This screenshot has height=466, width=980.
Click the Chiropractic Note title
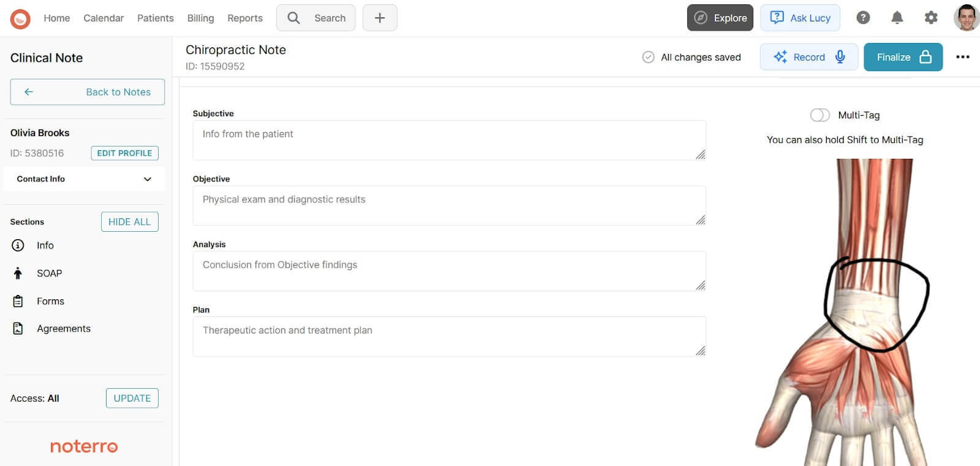[x=236, y=50]
